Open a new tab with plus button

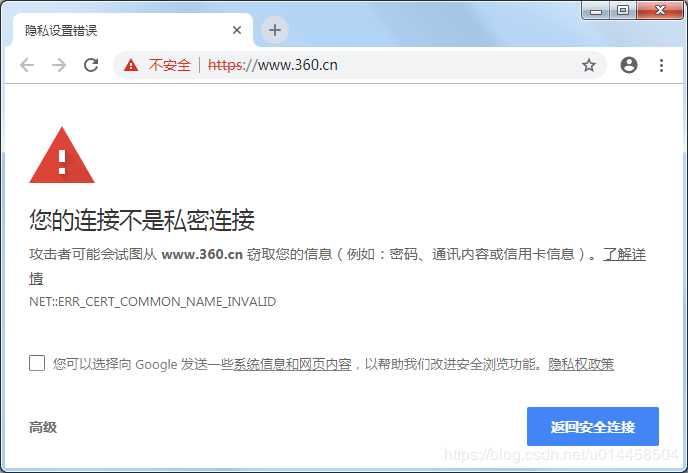coord(275,30)
